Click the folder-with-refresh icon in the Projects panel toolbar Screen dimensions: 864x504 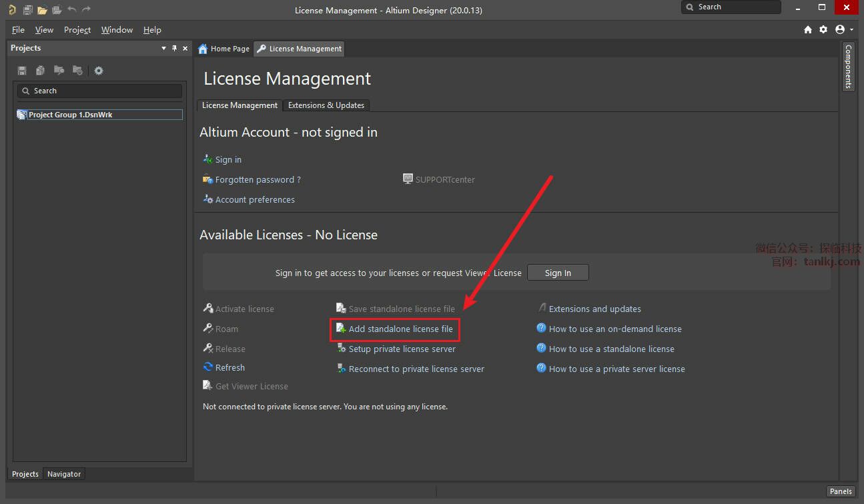(x=77, y=71)
